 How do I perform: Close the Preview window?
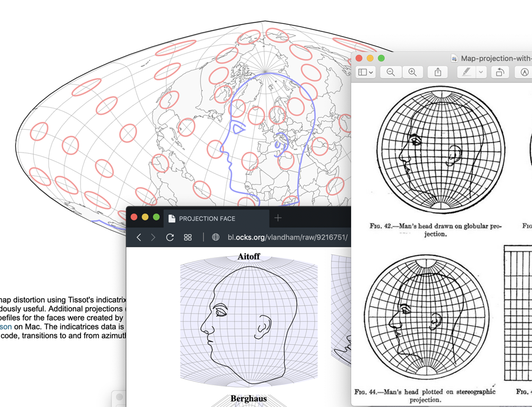click(359, 59)
